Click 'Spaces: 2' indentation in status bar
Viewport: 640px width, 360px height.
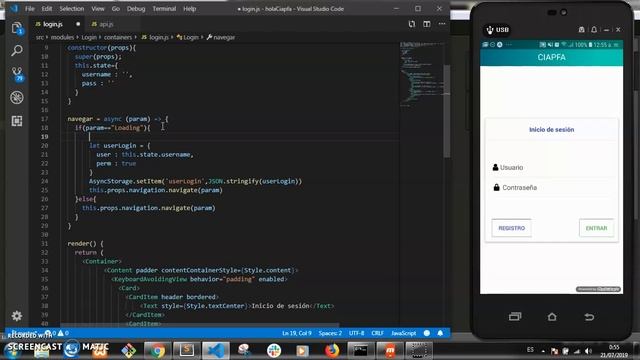pos(330,333)
